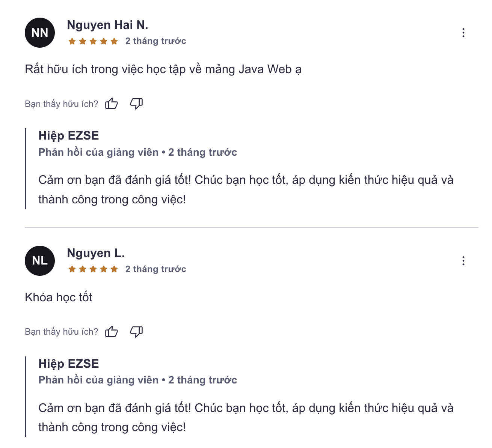Click '2 tháng trước' beside Nguyen L.

coord(156,269)
